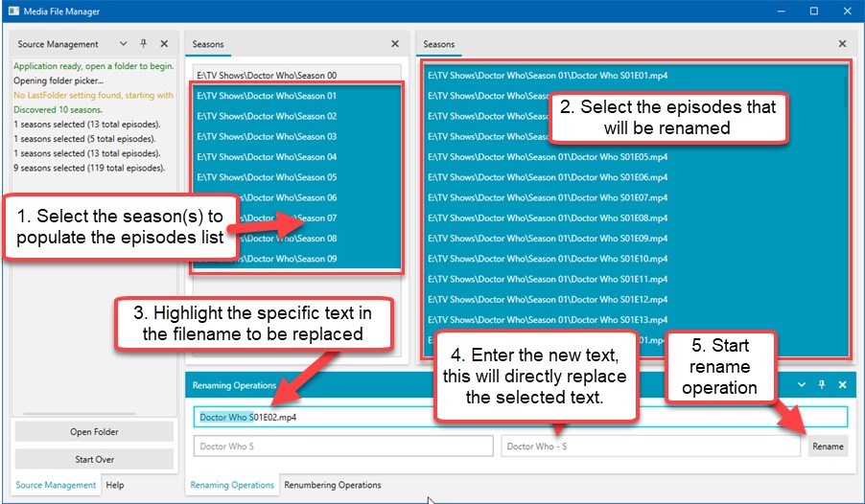Image resolution: width=865 pixels, height=504 pixels.
Task: Select the Season 00 folder row
Action: [x=296, y=75]
